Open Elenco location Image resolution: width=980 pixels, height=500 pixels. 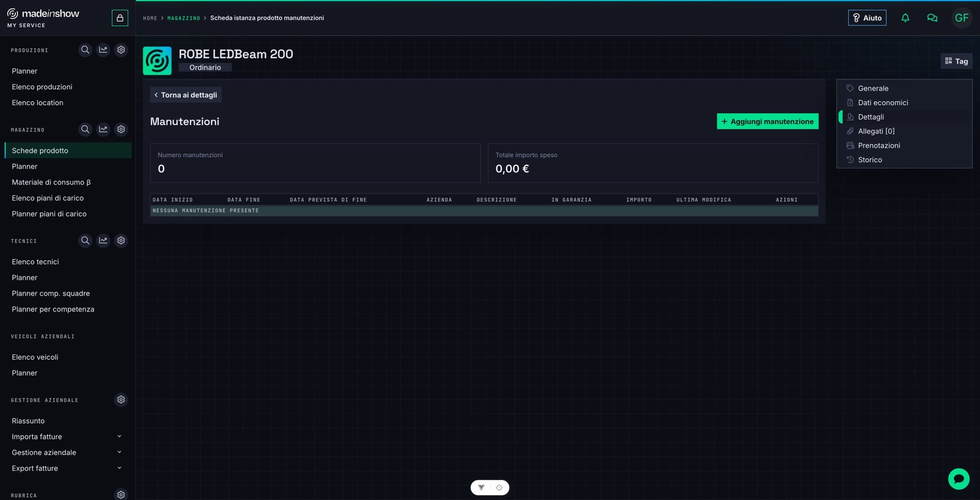coord(37,103)
